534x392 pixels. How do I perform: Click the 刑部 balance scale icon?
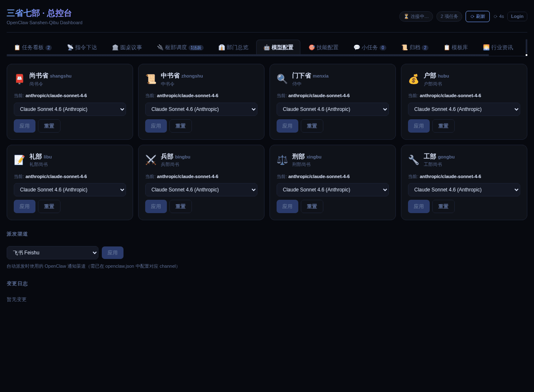tap(282, 160)
